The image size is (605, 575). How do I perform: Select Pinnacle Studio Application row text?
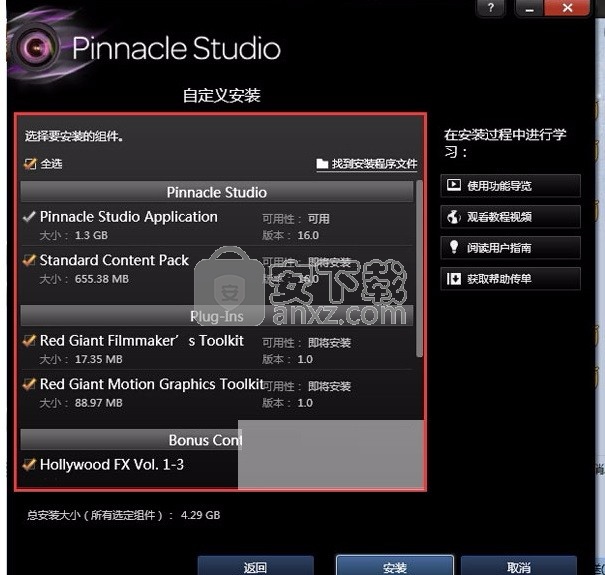coord(129,217)
